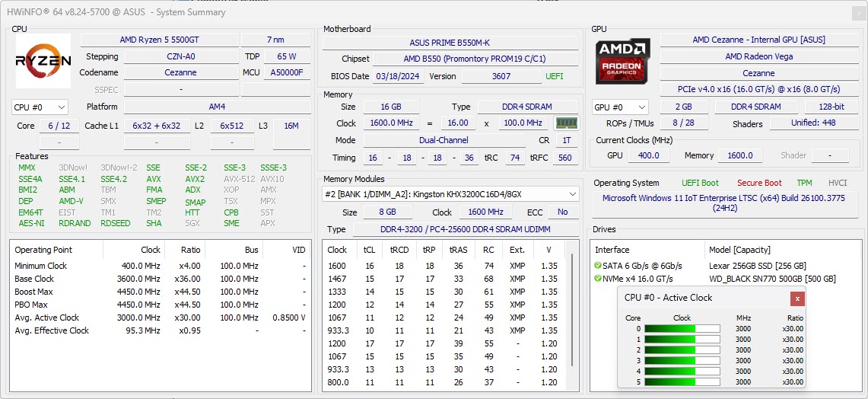The width and height of the screenshot is (868, 399).
Task: Click the PCIe v4.0 x16 GPU bus field
Action: [758, 89]
